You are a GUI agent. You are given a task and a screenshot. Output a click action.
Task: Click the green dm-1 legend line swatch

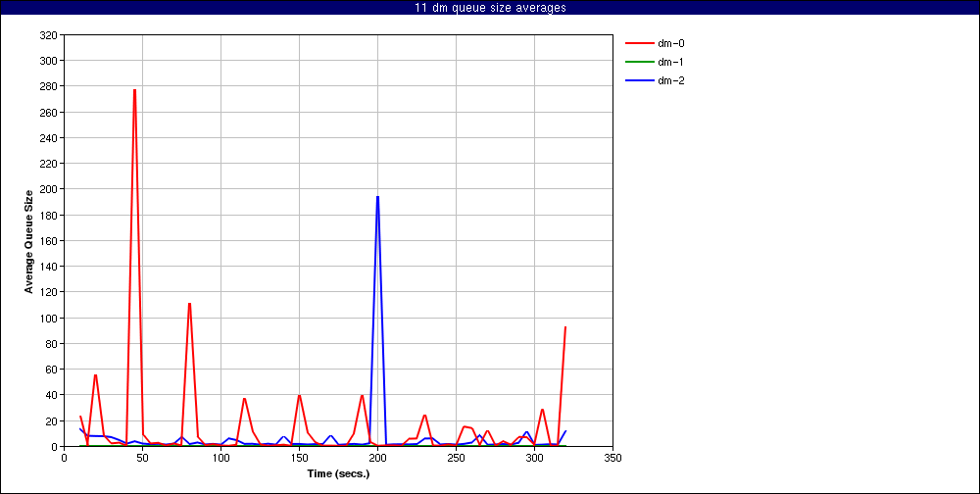(638, 62)
